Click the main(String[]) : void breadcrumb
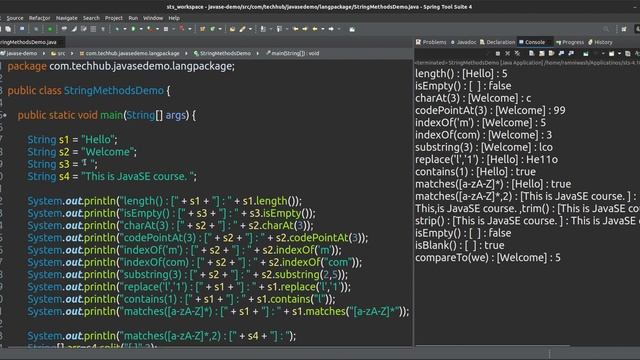The height and width of the screenshot is (360, 640). click(293, 53)
